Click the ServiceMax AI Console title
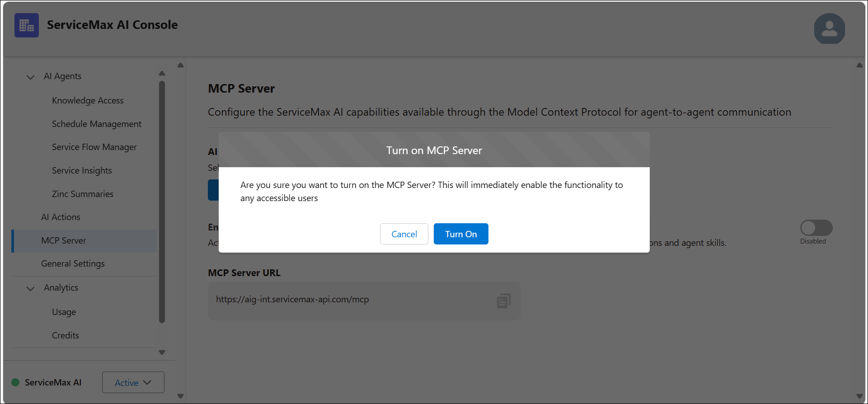Image resolution: width=868 pixels, height=404 pixels. point(112,25)
